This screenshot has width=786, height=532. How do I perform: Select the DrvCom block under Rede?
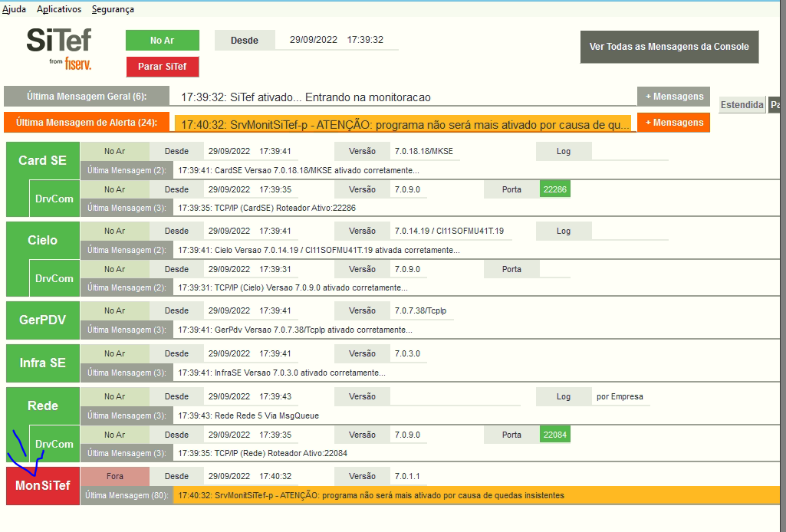54,444
